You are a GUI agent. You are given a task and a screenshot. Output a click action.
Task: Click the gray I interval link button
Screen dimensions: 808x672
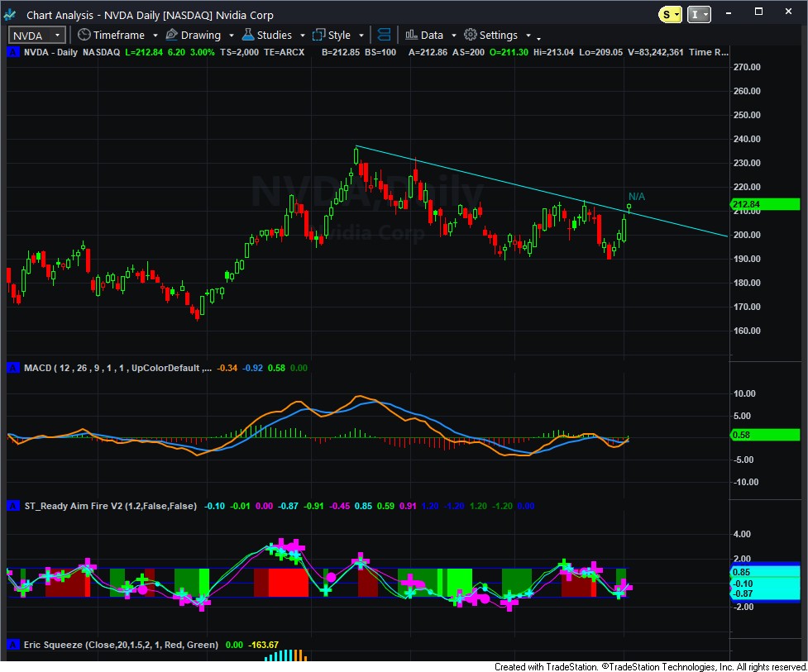pyautogui.click(x=699, y=14)
